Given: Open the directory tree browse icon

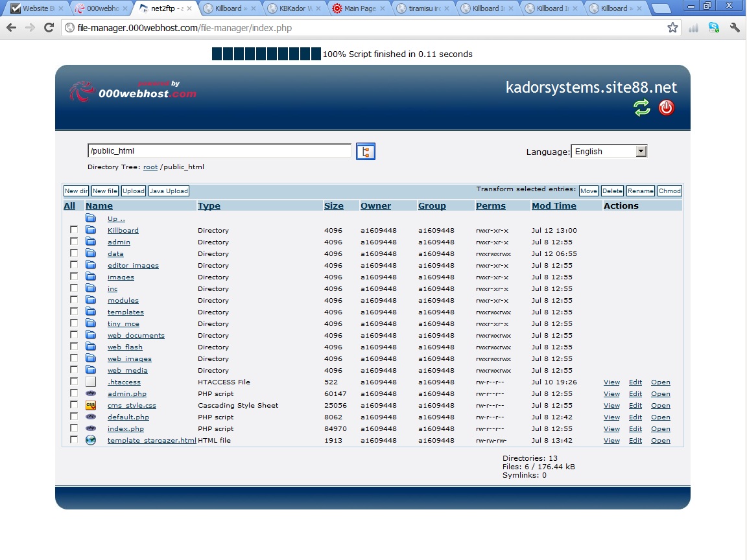Looking at the screenshot, I should point(366,152).
